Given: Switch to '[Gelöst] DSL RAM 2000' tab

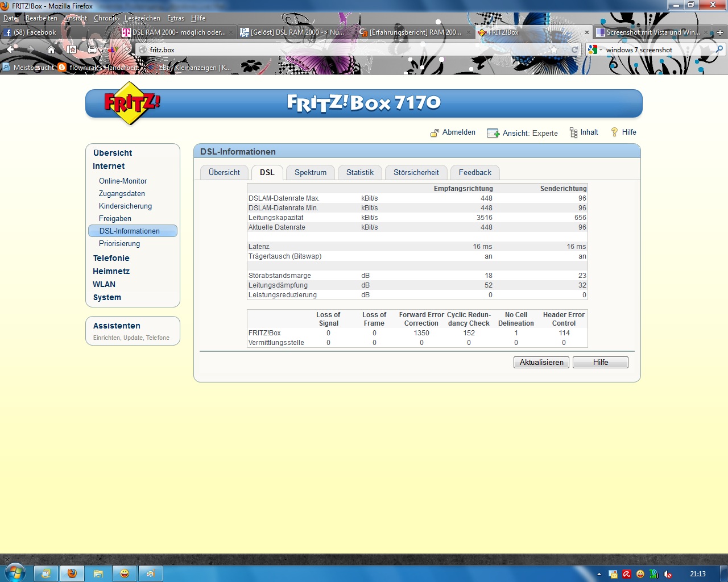Looking at the screenshot, I should pyautogui.click(x=296, y=32).
